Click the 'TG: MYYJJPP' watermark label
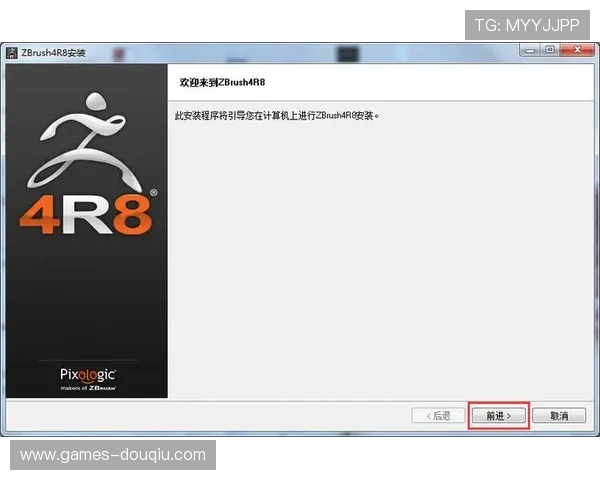 (527, 24)
